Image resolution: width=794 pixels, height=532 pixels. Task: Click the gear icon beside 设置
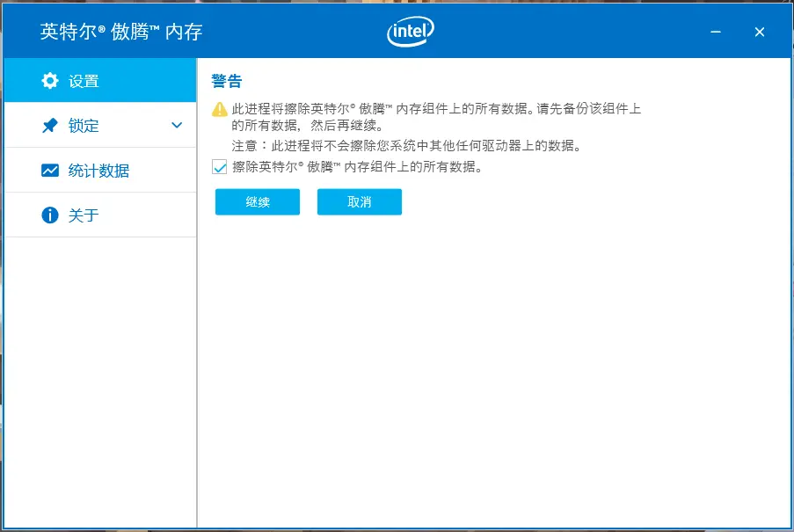pos(50,81)
